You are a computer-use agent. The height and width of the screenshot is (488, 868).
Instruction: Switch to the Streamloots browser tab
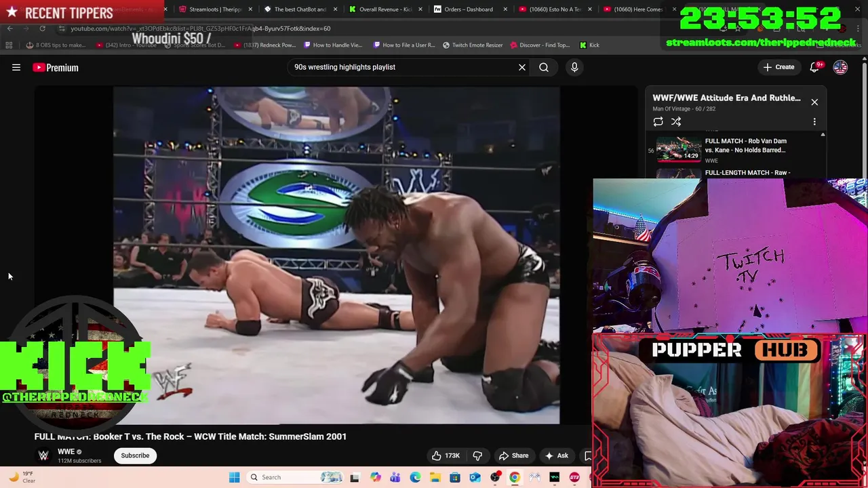[x=216, y=9]
